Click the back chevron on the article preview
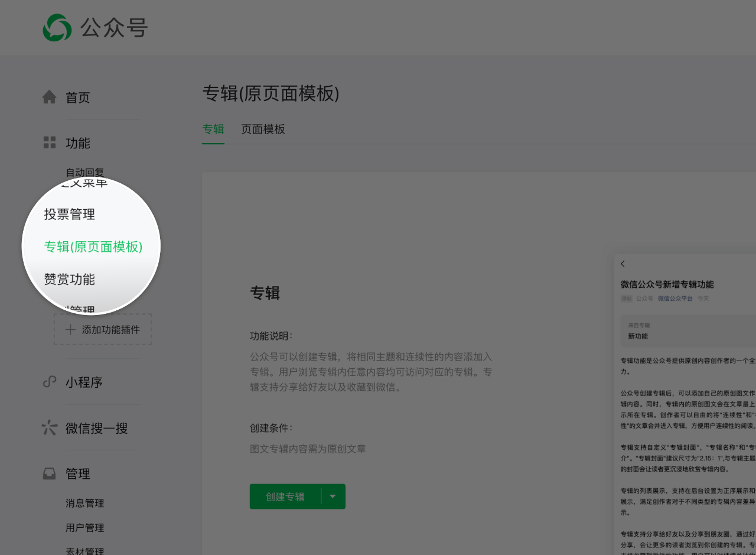This screenshot has height=555, width=756. click(x=623, y=264)
